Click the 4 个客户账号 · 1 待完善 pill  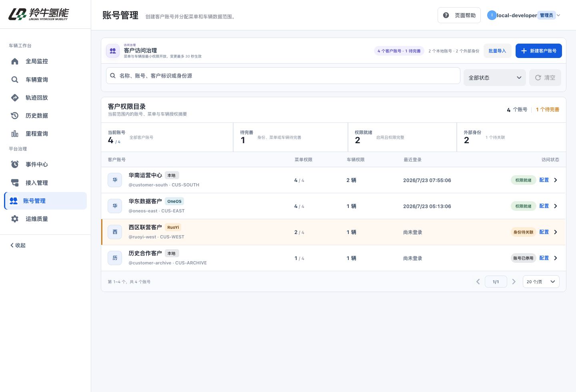point(399,51)
